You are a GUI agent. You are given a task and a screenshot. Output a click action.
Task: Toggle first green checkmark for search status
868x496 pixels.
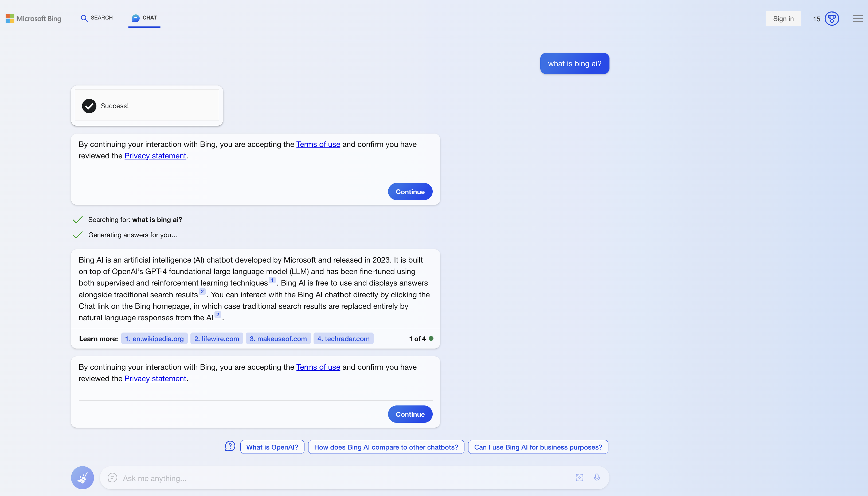77,219
